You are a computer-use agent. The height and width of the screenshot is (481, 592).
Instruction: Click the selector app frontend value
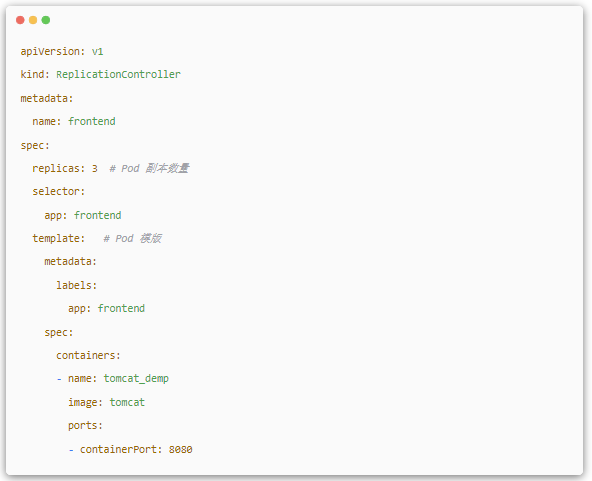pos(97,215)
